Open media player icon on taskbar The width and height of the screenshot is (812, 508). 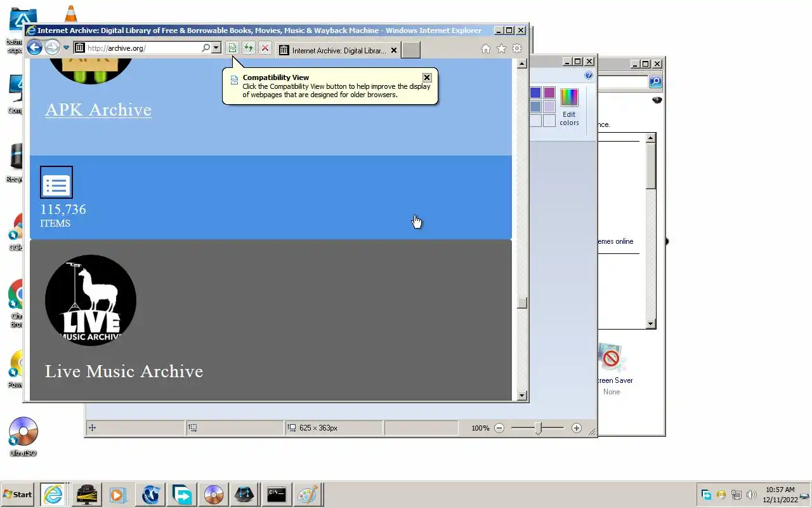(118, 494)
